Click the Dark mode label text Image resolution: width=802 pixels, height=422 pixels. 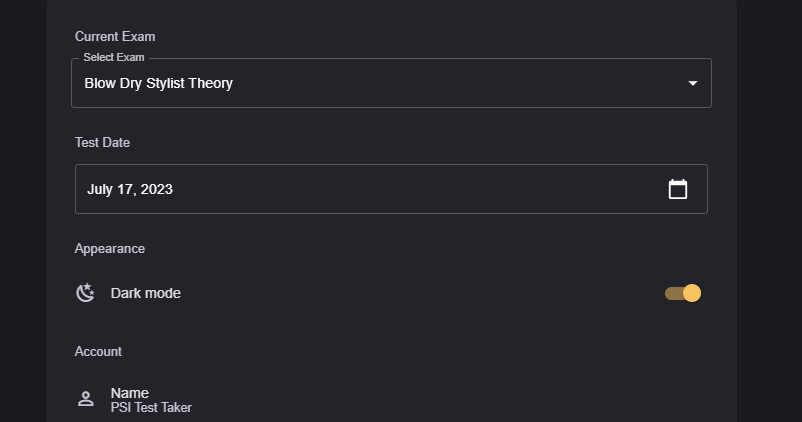[146, 293]
